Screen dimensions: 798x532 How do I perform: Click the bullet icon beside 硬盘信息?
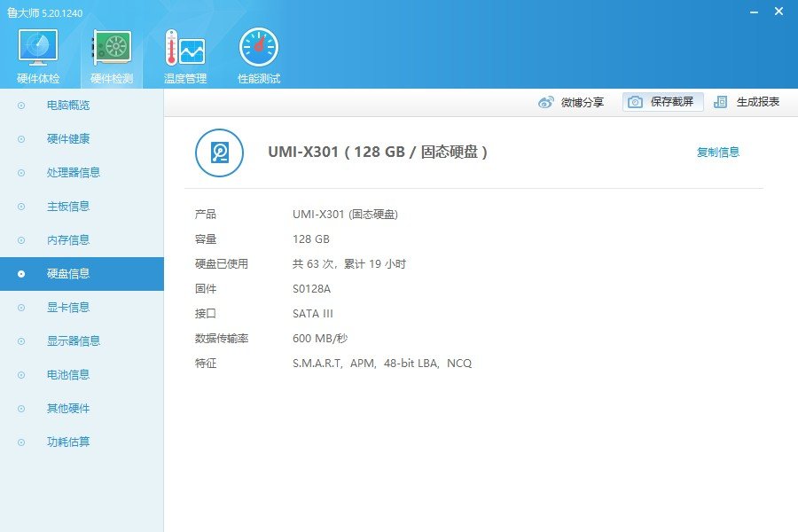(x=21, y=274)
